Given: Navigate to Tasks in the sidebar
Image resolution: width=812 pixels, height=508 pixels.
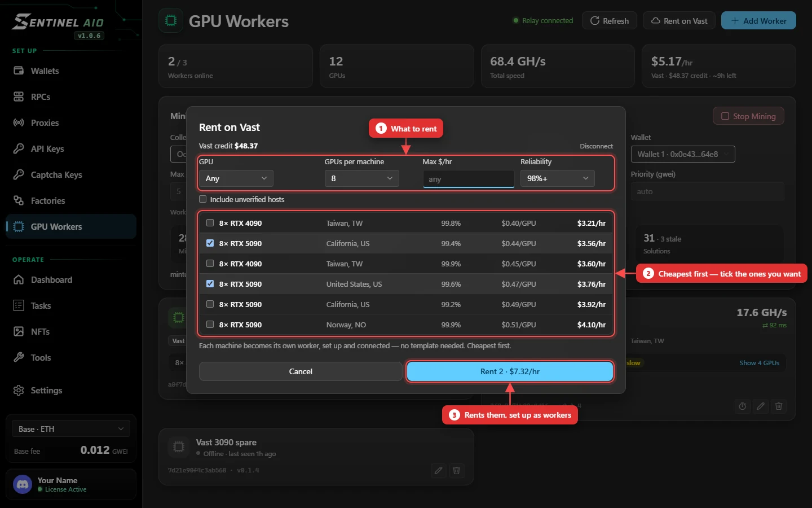Looking at the screenshot, I should [71, 305].
